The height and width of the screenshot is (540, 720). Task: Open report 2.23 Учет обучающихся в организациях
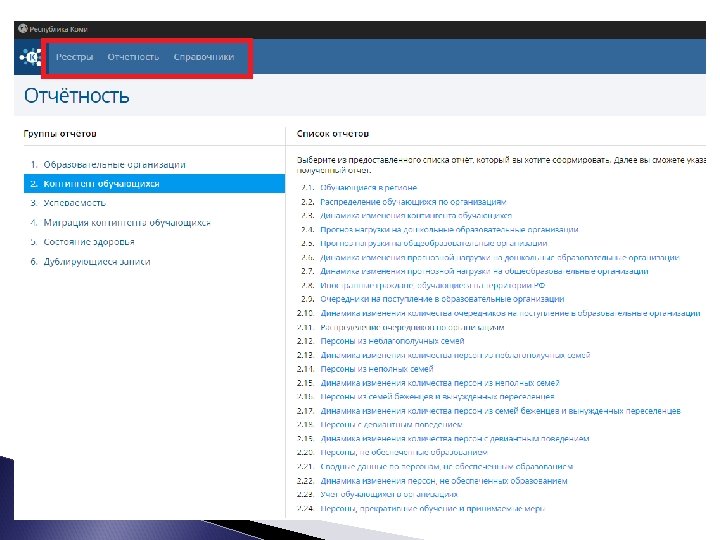coord(389,494)
